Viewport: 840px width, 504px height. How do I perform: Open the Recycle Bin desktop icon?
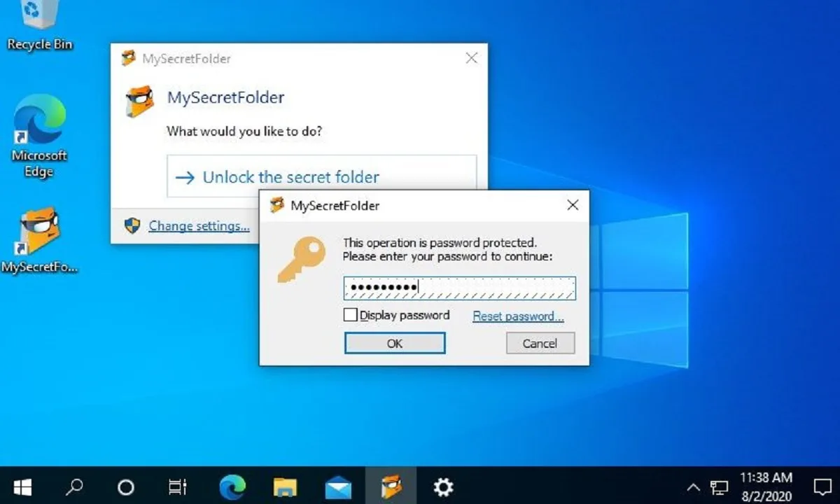pyautogui.click(x=40, y=27)
